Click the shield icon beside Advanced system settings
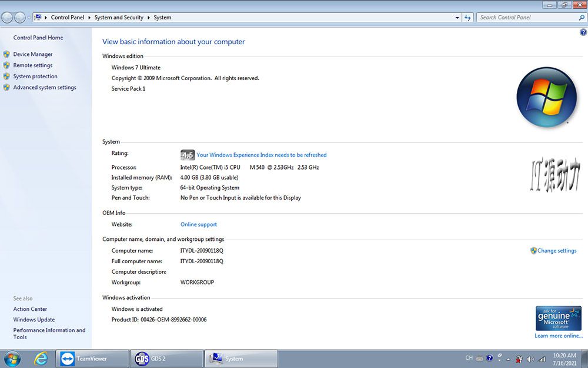Screen dimensions: 588x368 point(6,88)
